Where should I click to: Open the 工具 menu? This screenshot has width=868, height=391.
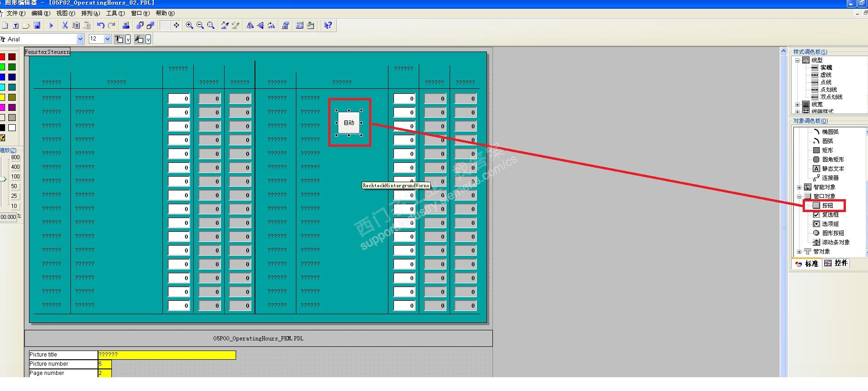115,13
